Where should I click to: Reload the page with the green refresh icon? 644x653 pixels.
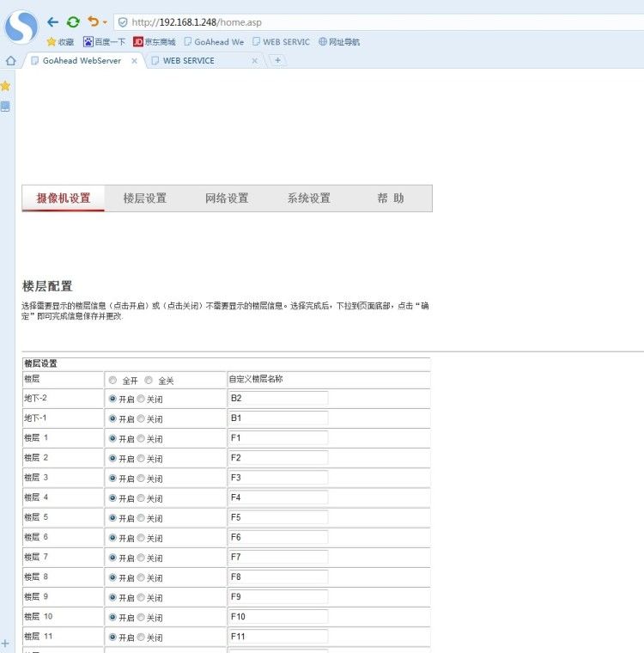(x=73, y=21)
